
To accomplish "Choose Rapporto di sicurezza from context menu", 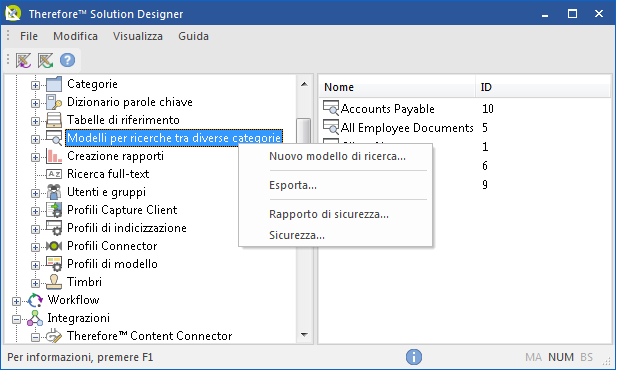I will 336,214.
